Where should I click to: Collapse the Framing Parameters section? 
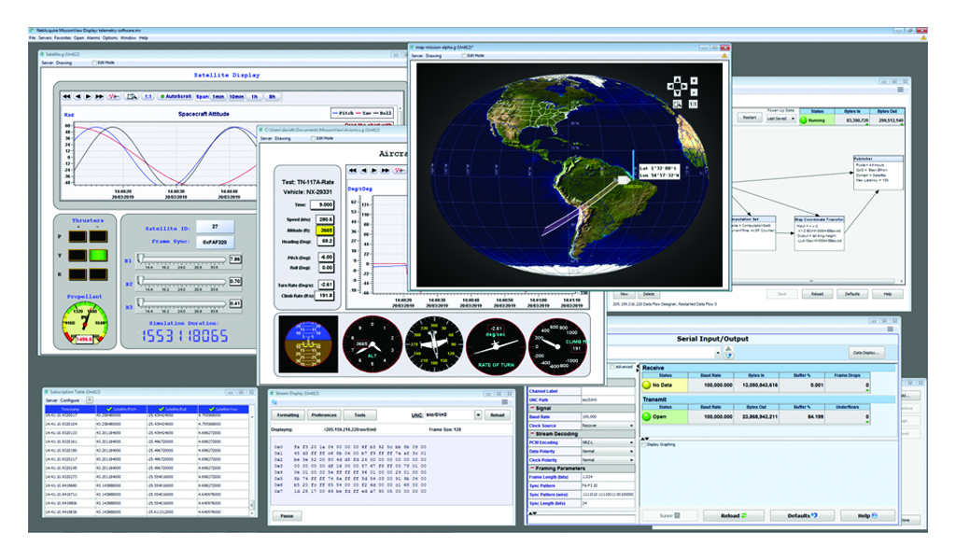[x=532, y=468]
